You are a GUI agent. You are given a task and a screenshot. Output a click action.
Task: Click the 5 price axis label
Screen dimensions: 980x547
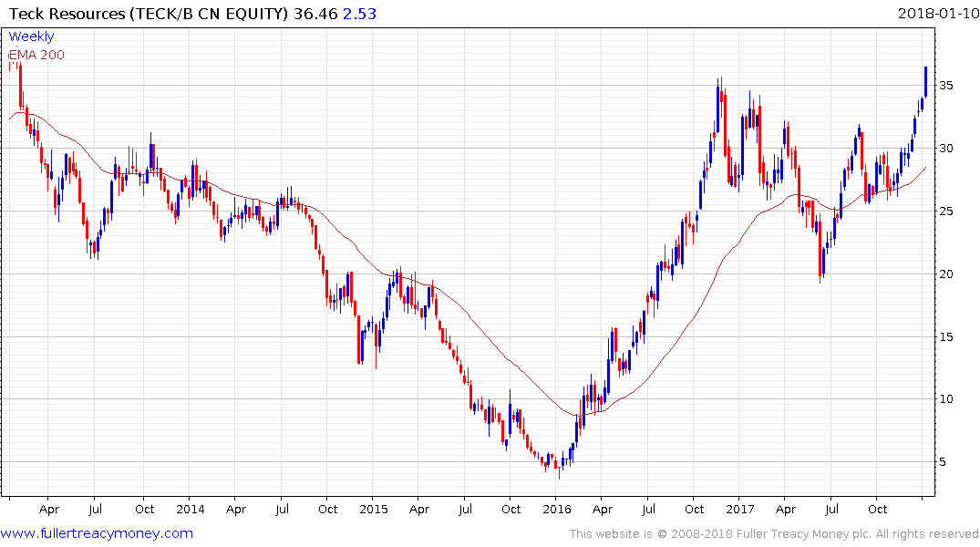click(x=942, y=462)
